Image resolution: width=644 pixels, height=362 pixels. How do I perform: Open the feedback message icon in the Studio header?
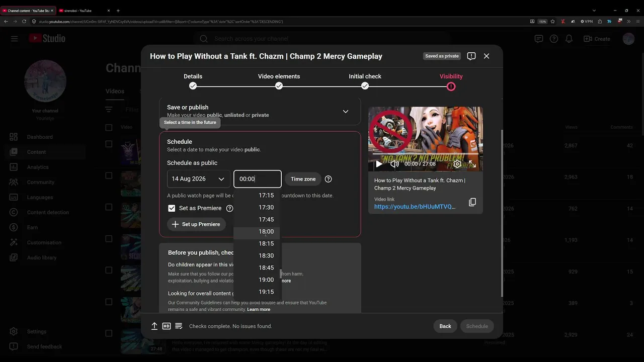tap(539, 39)
